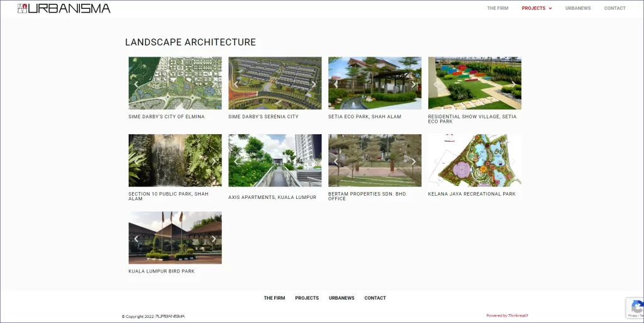
Task: Click previous arrow on Residential Show Village image
Action: click(436, 84)
